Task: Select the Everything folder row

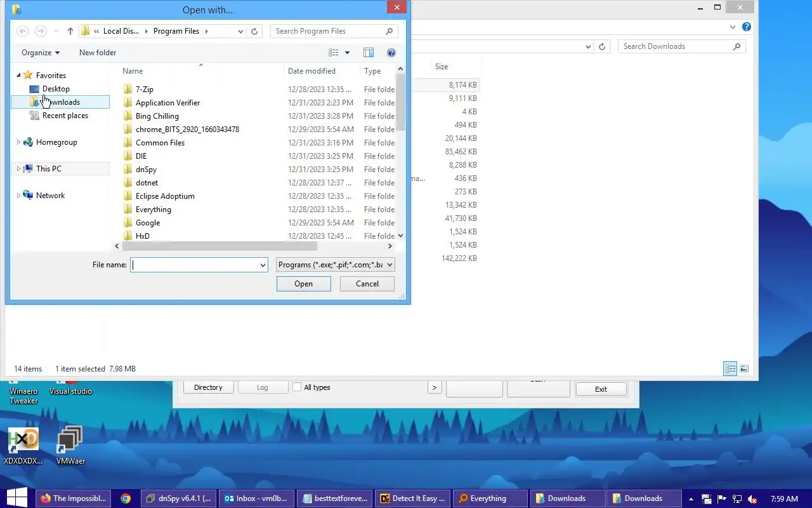Action: (153, 210)
